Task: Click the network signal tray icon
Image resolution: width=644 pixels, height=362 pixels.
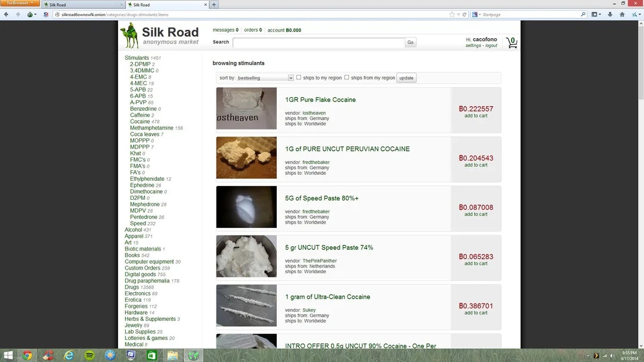Action: coord(604,356)
